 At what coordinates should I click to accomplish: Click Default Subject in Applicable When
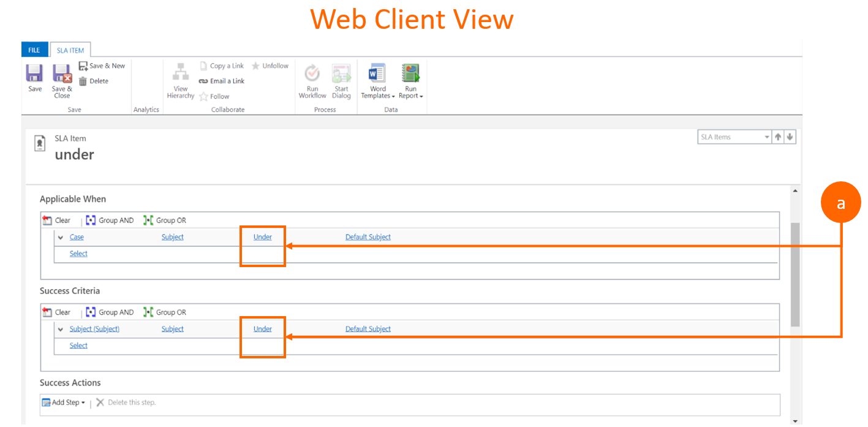coord(368,237)
